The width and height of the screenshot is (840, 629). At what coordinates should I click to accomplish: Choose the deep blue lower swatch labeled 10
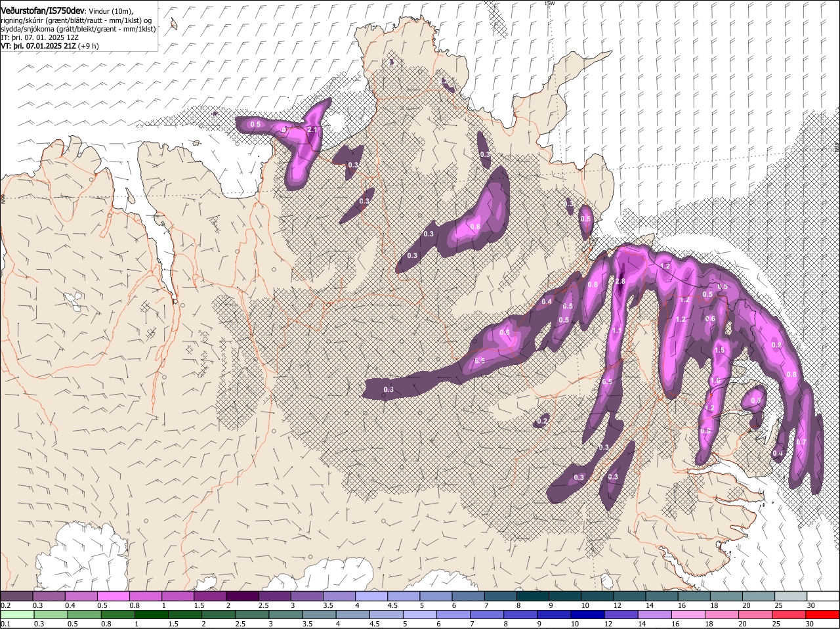click(589, 615)
